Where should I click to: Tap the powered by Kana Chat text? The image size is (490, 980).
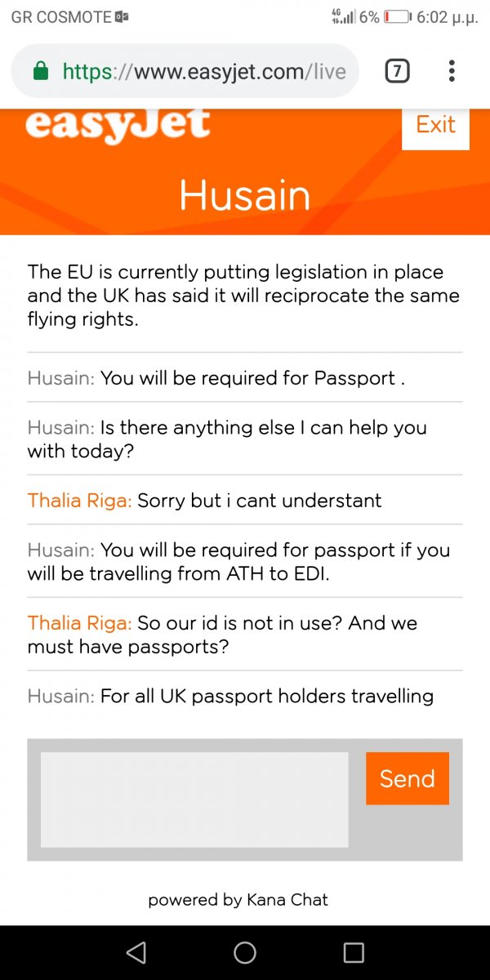click(x=238, y=900)
